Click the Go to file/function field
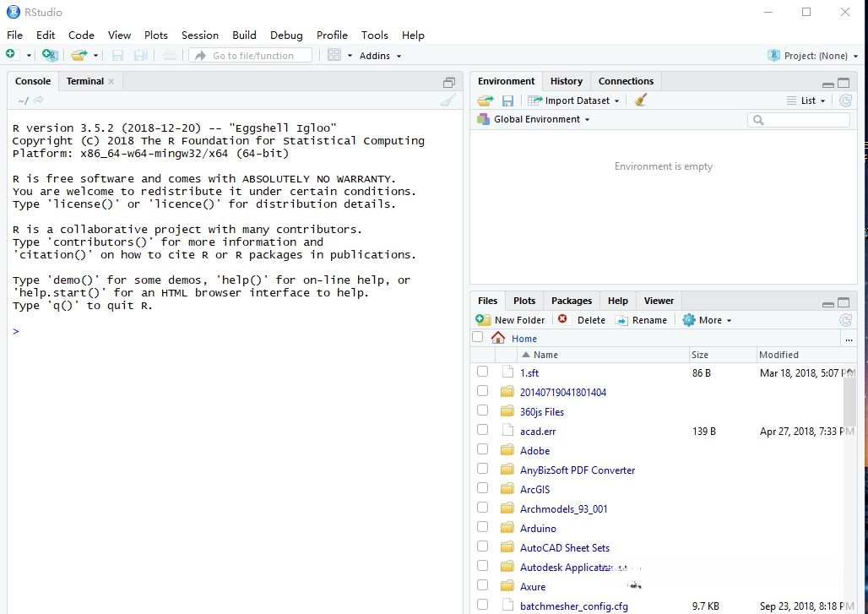The image size is (868, 614). pyautogui.click(x=250, y=56)
